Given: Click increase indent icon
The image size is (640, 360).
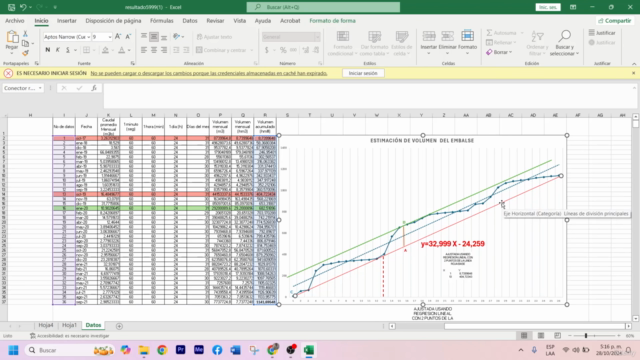Looking at the screenshot, I should click(186, 50).
